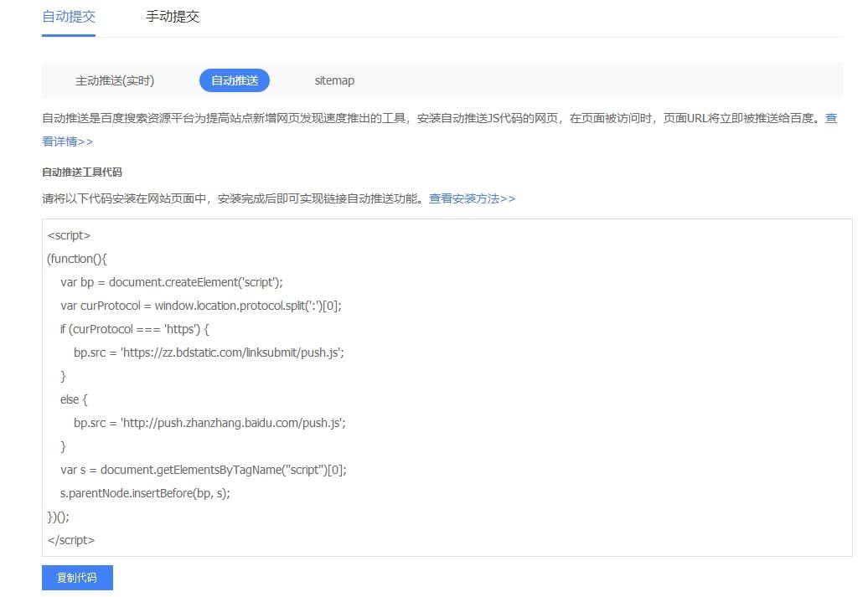Click the 自动推送工具代码 heading

(x=82, y=172)
